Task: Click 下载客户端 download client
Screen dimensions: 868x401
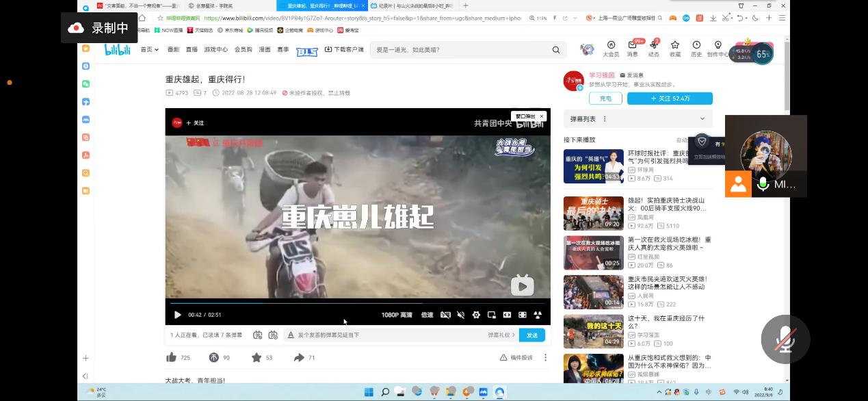Action: pyautogui.click(x=344, y=49)
